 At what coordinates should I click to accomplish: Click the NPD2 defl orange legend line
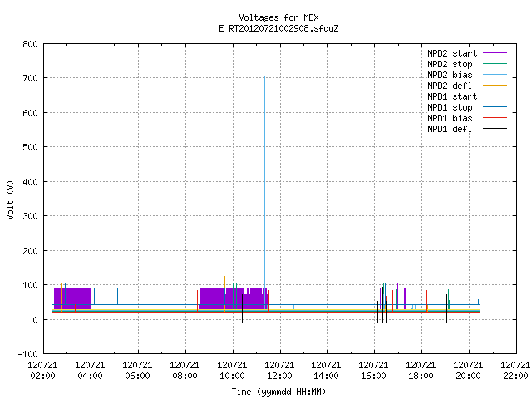tap(495, 86)
